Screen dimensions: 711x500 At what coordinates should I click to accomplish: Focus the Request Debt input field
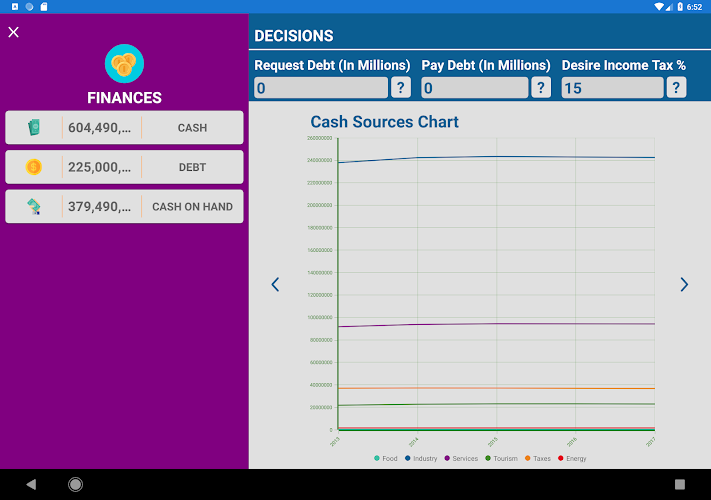tap(321, 87)
